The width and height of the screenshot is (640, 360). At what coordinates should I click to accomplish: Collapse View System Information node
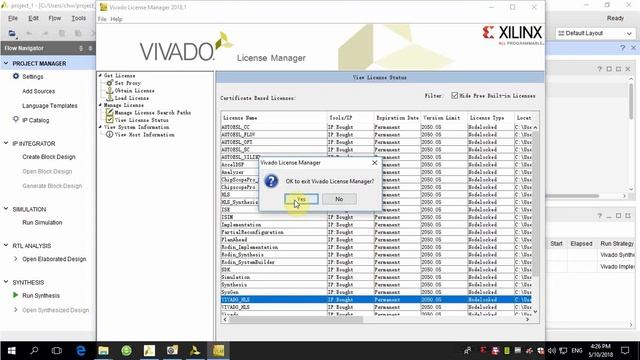(x=100, y=127)
